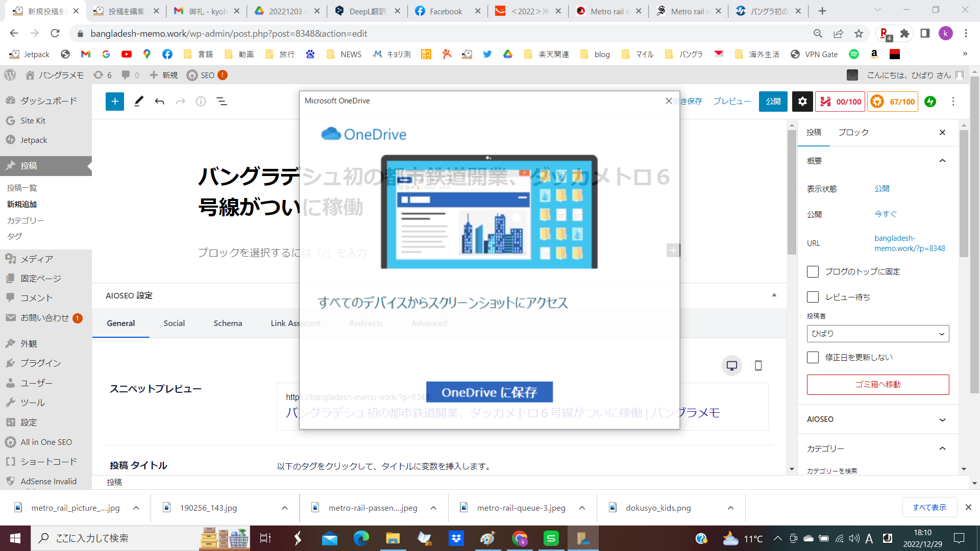Switch snippet preview to desktop view
The image size is (980, 551).
[732, 365]
